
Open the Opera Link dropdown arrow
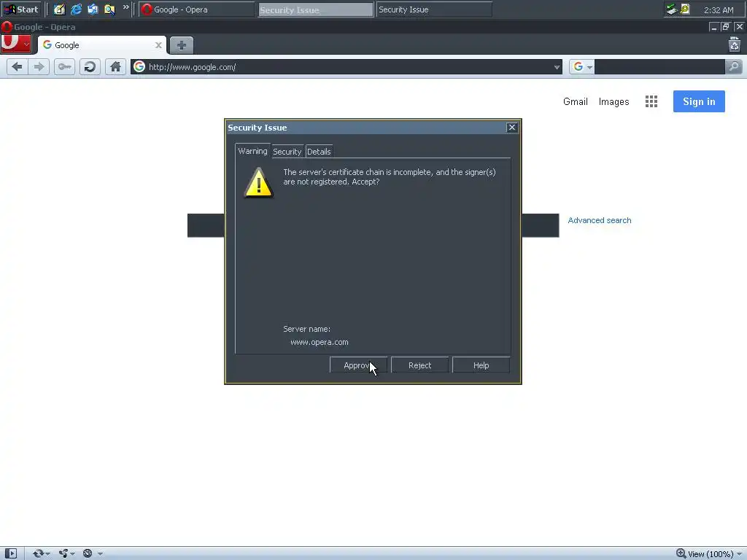pyautogui.click(x=47, y=554)
